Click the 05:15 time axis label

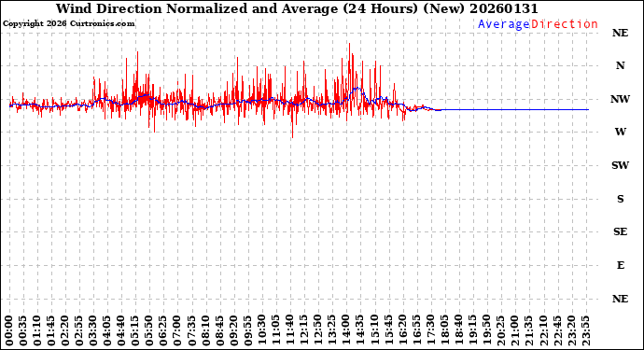135,331
